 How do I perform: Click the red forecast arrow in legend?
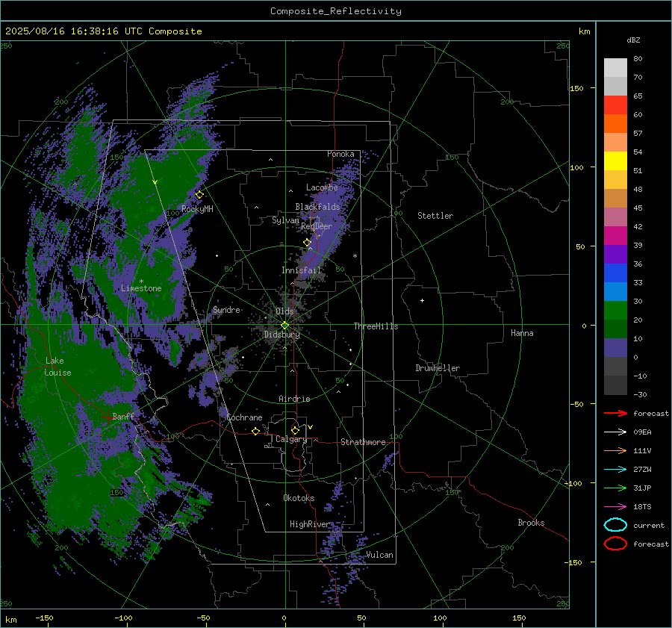click(x=615, y=413)
